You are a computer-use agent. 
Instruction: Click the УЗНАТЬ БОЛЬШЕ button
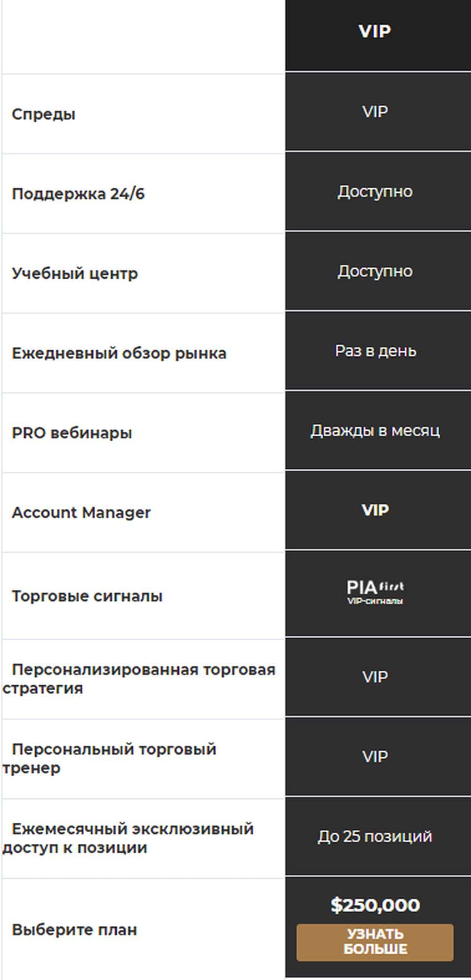pyautogui.click(x=375, y=941)
